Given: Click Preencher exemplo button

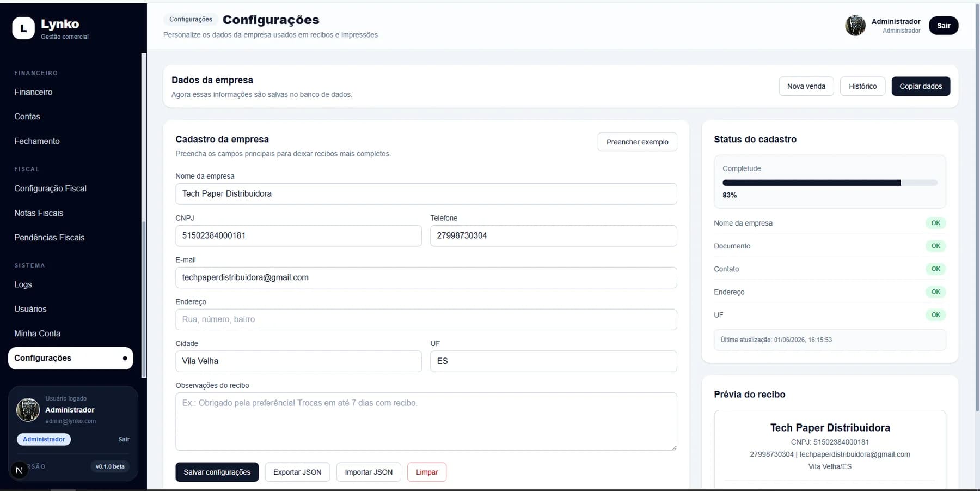Looking at the screenshot, I should (x=637, y=142).
